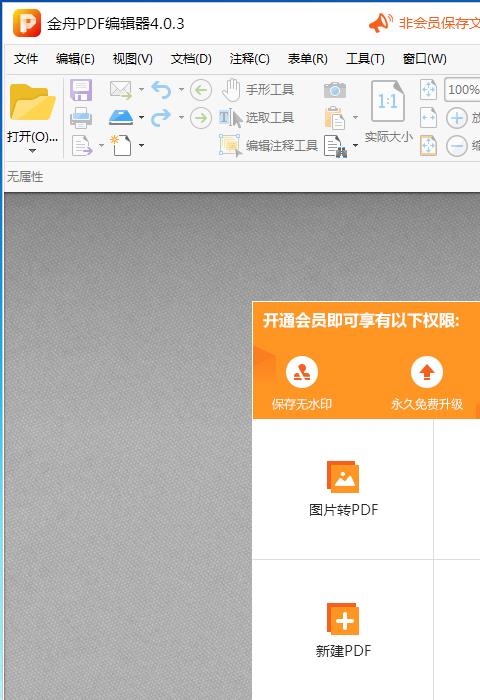Click the zoom in plus icon
Screen dimensions: 480x700
[x=457, y=118]
